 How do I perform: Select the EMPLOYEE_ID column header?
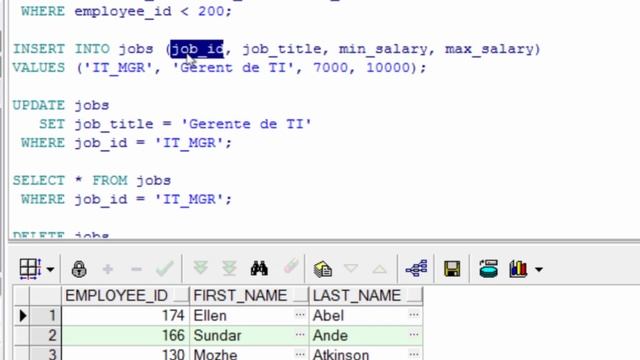[125, 296]
